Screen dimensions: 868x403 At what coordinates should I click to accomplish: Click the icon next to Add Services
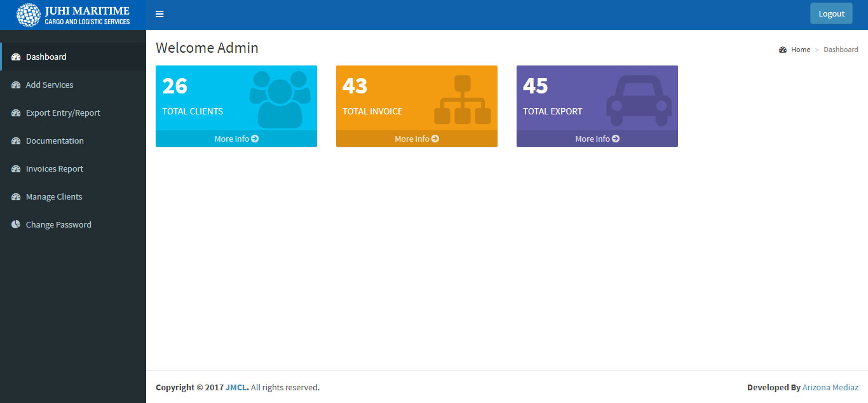(16, 85)
